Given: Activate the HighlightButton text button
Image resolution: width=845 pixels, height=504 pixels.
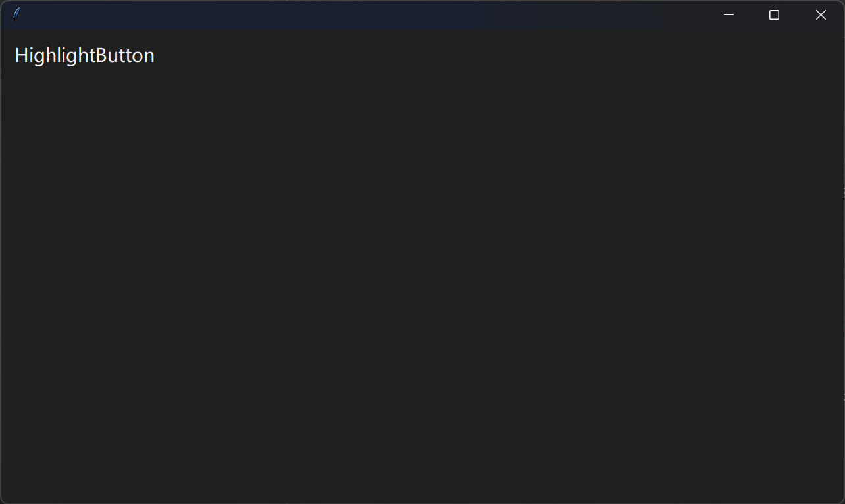Looking at the screenshot, I should [x=84, y=55].
